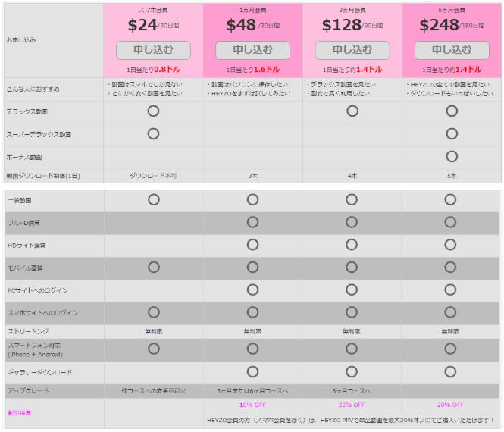Click ボーナス動画 circle icon in 6ヵ月会員 column

451,156
